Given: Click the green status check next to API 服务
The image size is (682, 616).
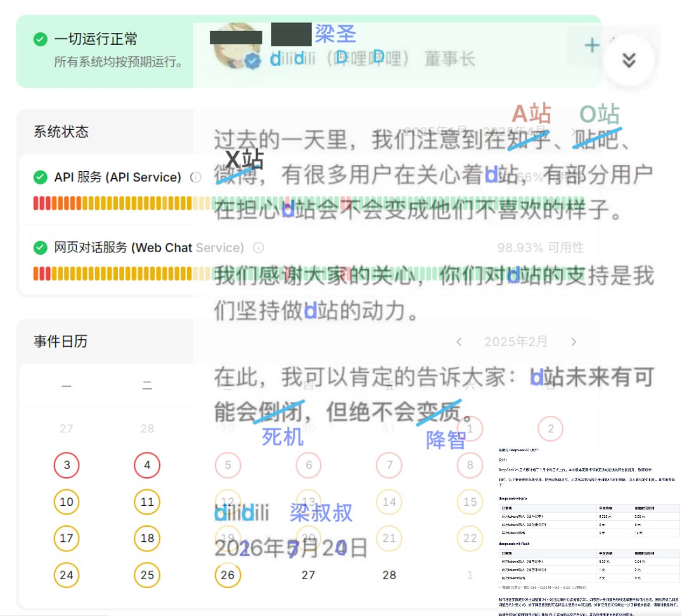Looking at the screenshot, I should coord(41,177).
